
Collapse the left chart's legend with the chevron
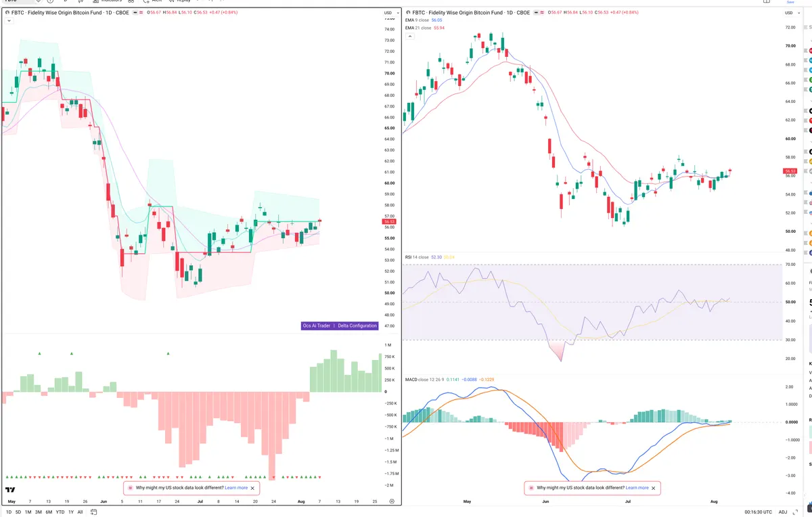coord(8,21)
